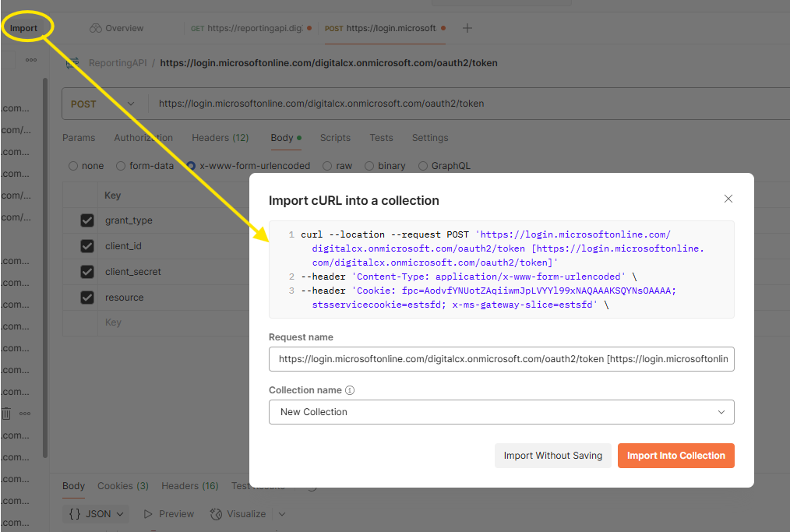Click the info icon beside Collection name
790x532 pixels.
[350, 390]
